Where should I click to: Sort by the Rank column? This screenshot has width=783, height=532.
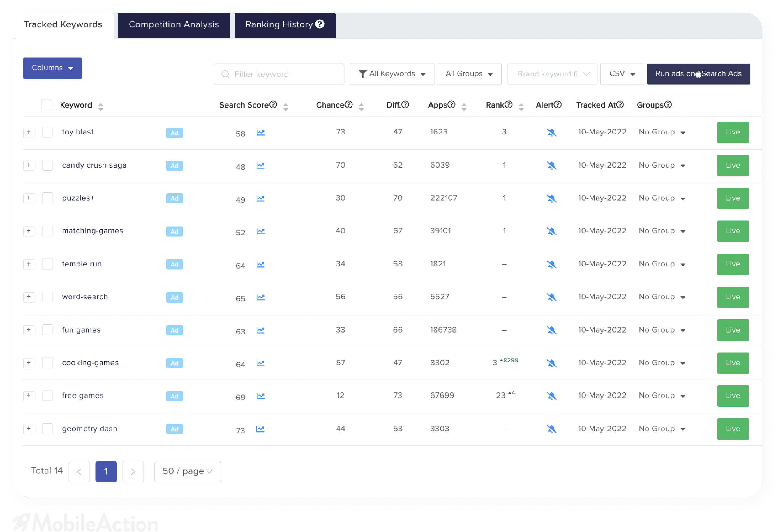tap(521, 107)
